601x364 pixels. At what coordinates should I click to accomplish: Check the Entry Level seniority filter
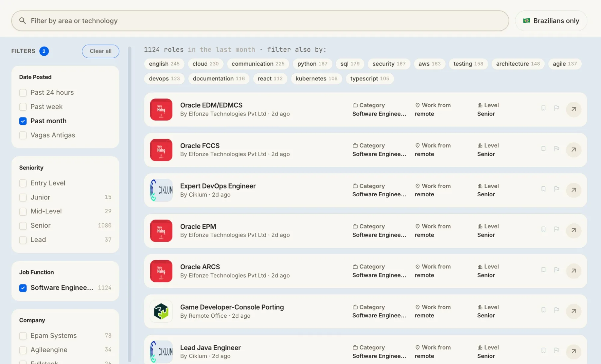pyautogui.click(x=23, y=183)
